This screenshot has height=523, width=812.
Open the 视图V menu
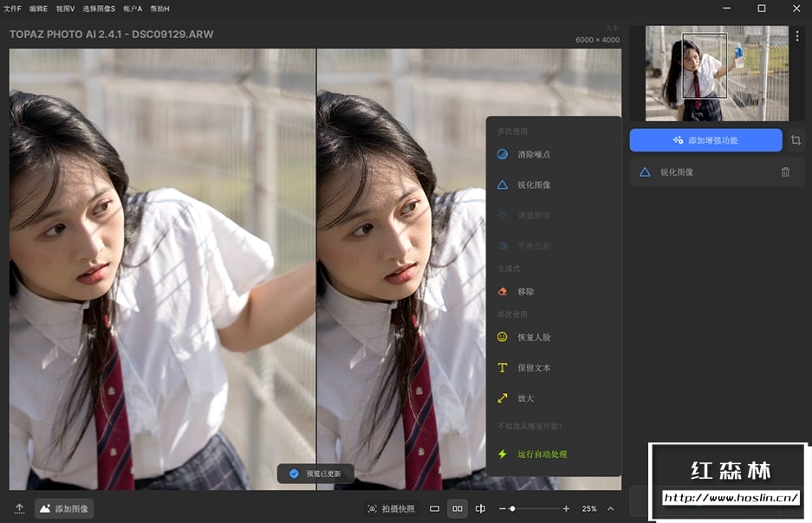65,9
